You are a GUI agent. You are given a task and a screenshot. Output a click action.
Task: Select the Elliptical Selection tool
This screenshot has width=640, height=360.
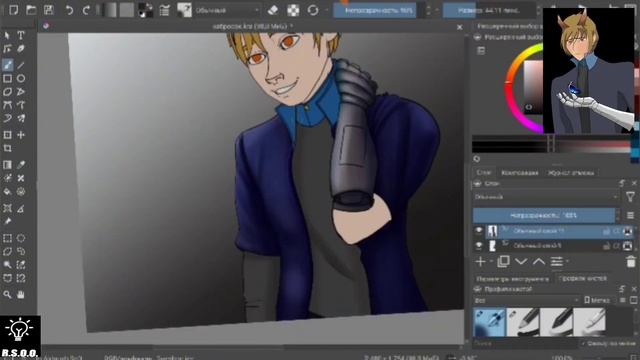(21, 238)
